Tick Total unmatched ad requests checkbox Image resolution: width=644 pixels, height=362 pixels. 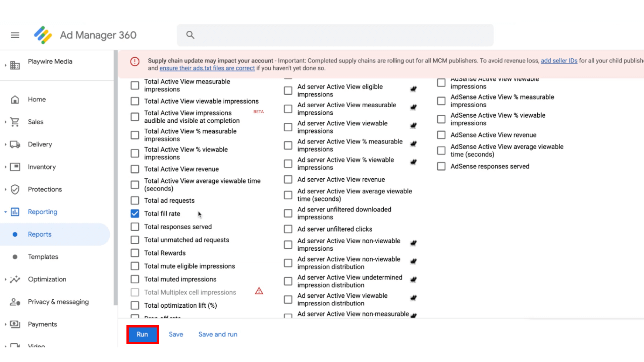point(135,240)
